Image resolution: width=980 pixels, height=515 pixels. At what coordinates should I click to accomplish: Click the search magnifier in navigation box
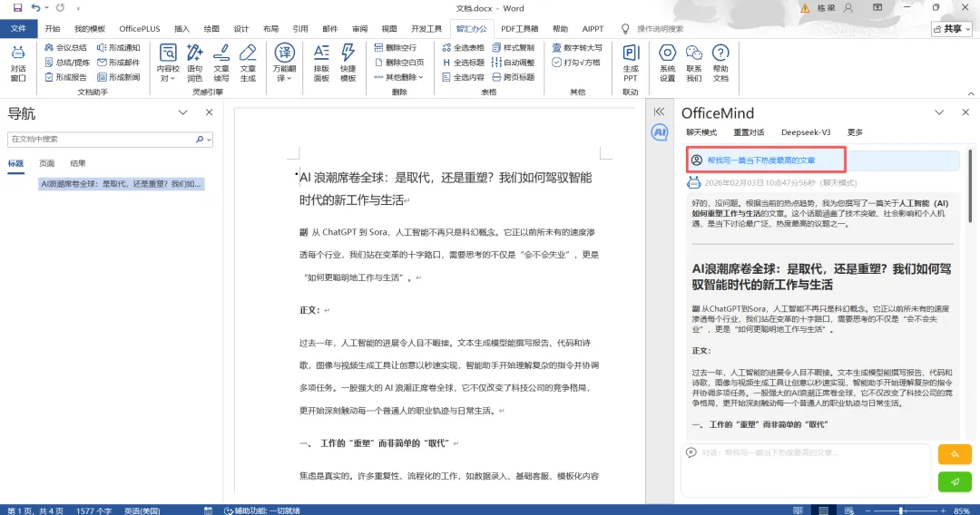coord(200,140)
